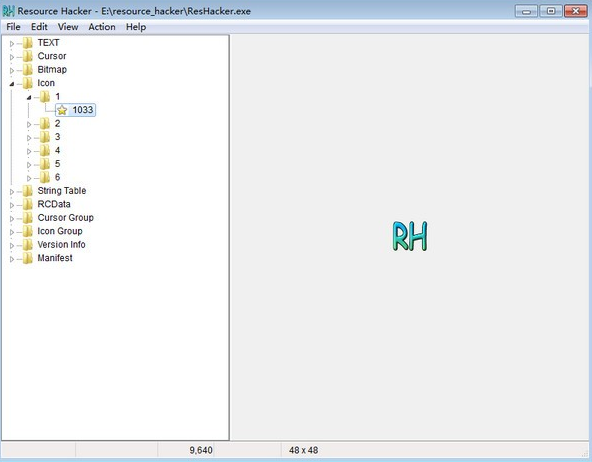
Task: Click the RH icon preview image
Action: pyautogui.click(x=410, y=236)
